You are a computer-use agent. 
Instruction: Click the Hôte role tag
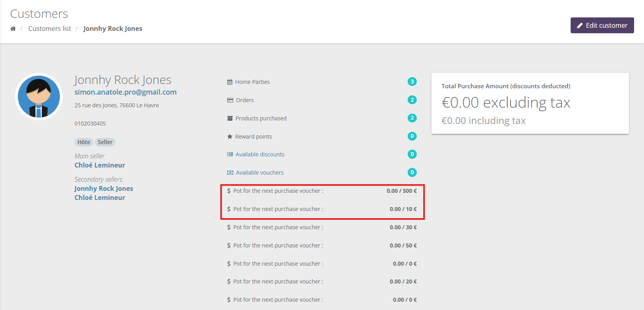(84, 142)
